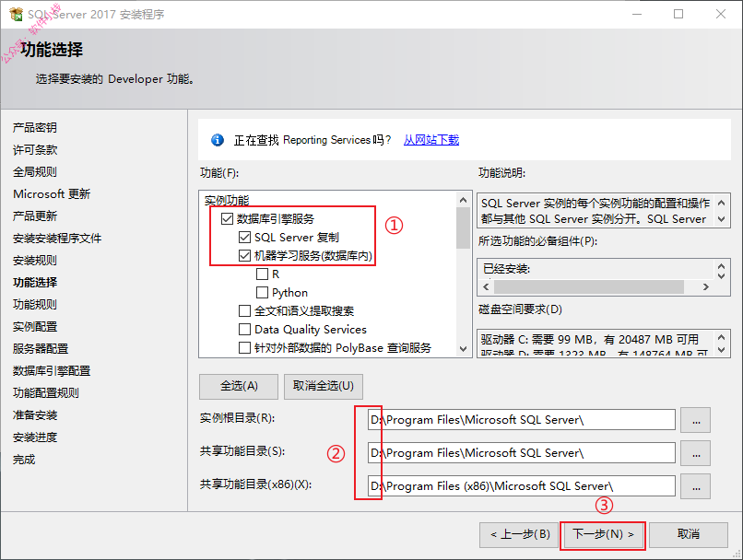Select the 功能选择 step in sidebar

pyautogui.click(x=35, y=283)
